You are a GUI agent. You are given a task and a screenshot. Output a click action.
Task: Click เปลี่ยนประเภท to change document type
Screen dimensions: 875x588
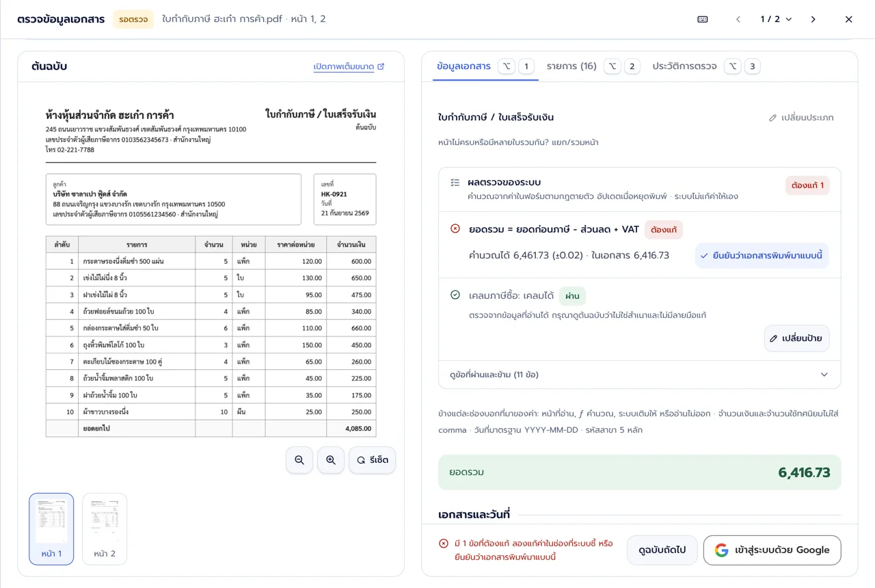(x=801, y=118)
